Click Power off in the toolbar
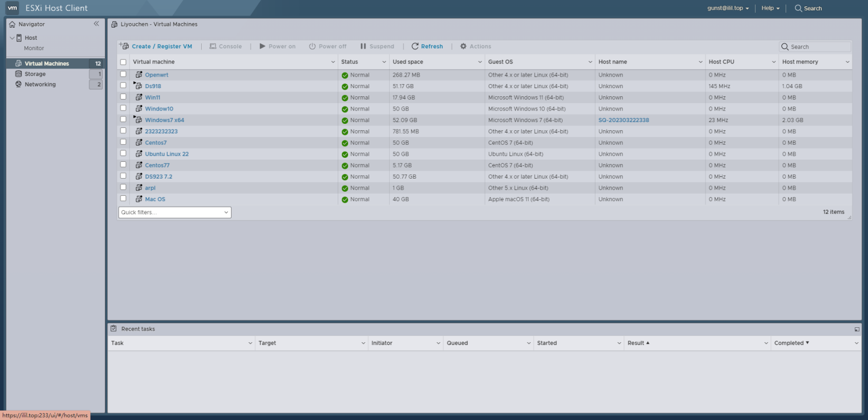 [x=328, y=46]
